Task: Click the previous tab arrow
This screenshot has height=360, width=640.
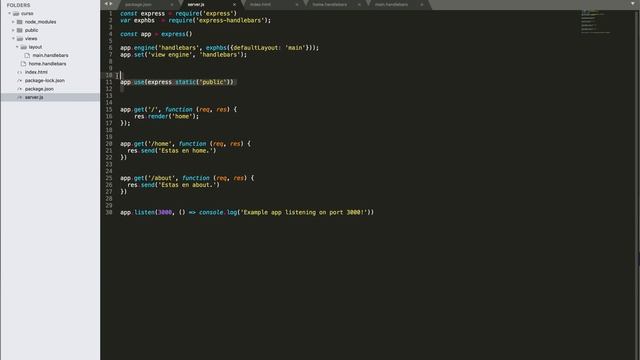Action: tap(106, 4)
